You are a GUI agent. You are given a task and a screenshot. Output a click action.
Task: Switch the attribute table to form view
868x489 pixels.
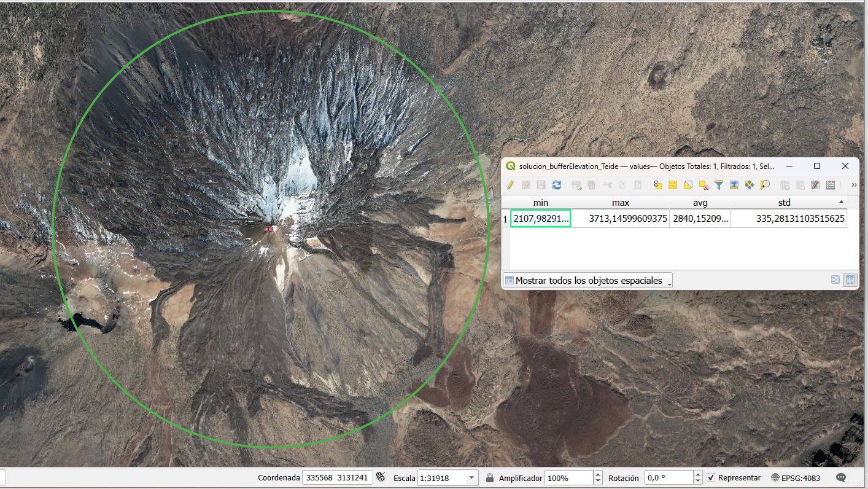click(835, 280)
